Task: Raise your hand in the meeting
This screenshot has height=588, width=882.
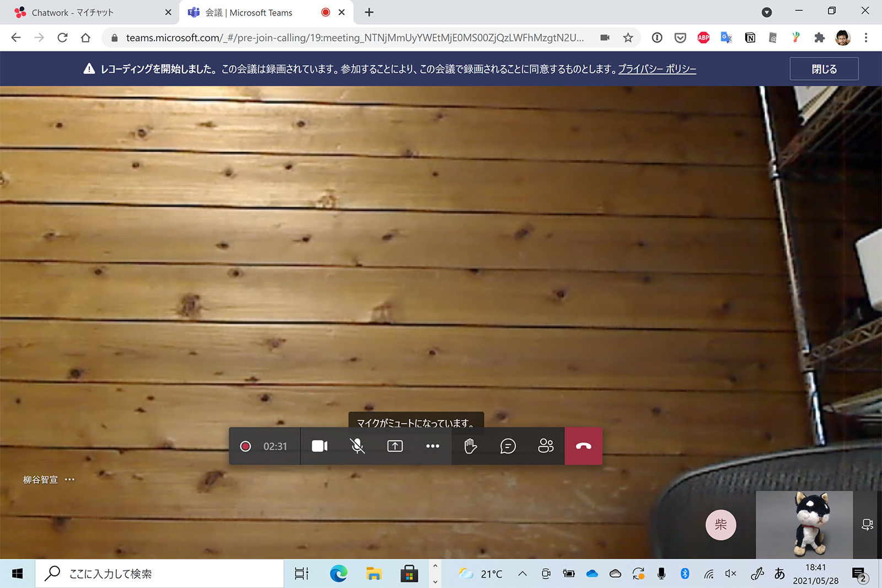Action: 470,446
